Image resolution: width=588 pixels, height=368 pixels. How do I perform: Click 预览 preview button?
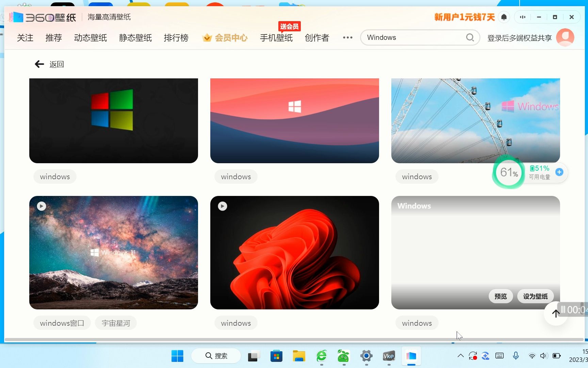coord(501,296)
